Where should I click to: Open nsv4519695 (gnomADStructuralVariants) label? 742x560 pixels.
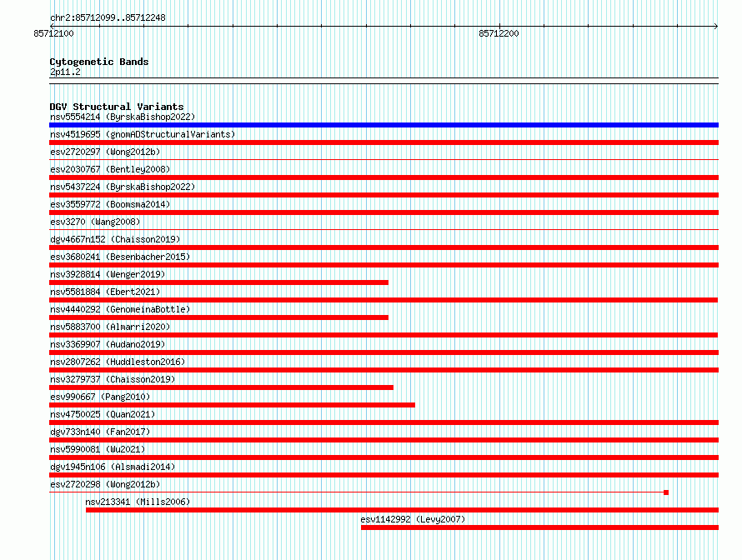pyautogui.click(x=143, y=134)
